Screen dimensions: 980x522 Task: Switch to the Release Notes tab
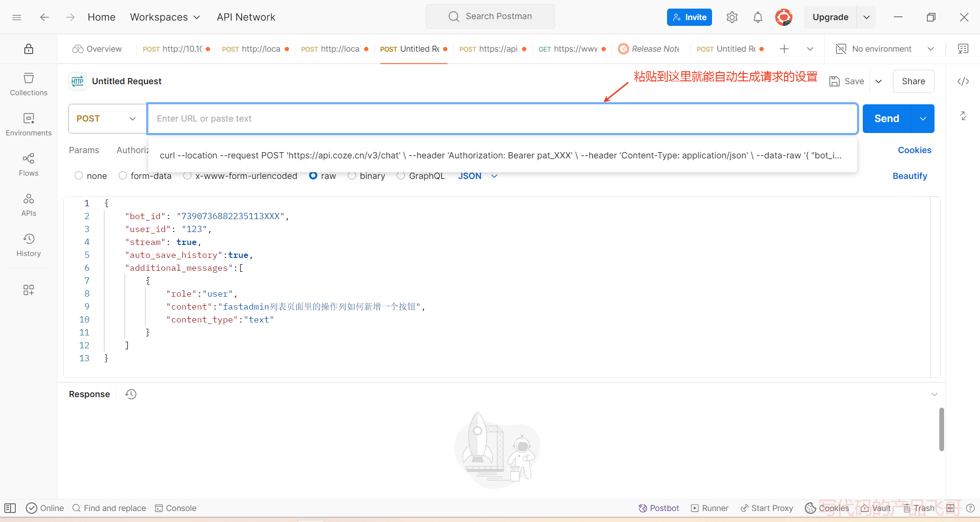tap(649, 49)
